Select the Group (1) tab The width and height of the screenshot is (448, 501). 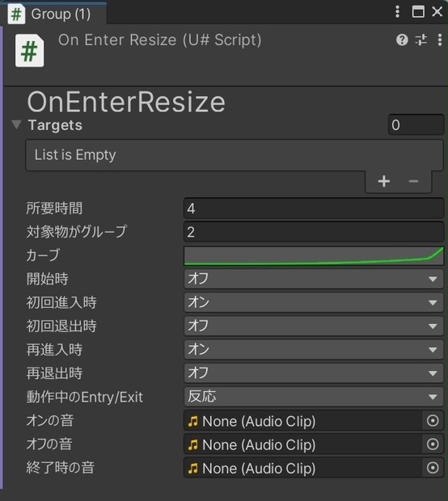pyautogui.click(x=53, y=14)
